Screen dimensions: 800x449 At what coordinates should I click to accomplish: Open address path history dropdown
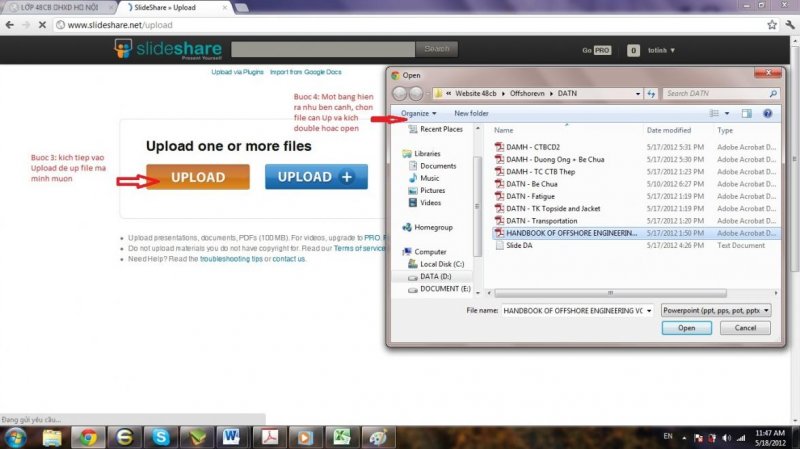pos(638,94)
